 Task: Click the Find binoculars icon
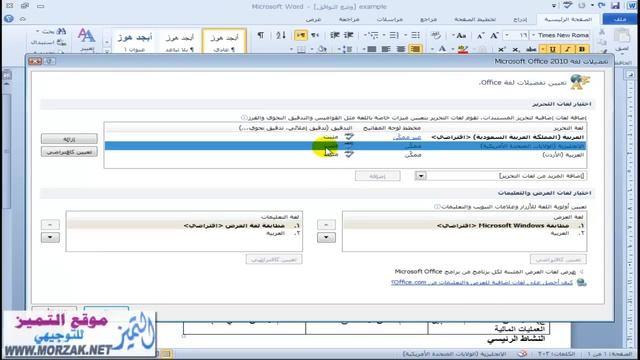pos(61,31)
